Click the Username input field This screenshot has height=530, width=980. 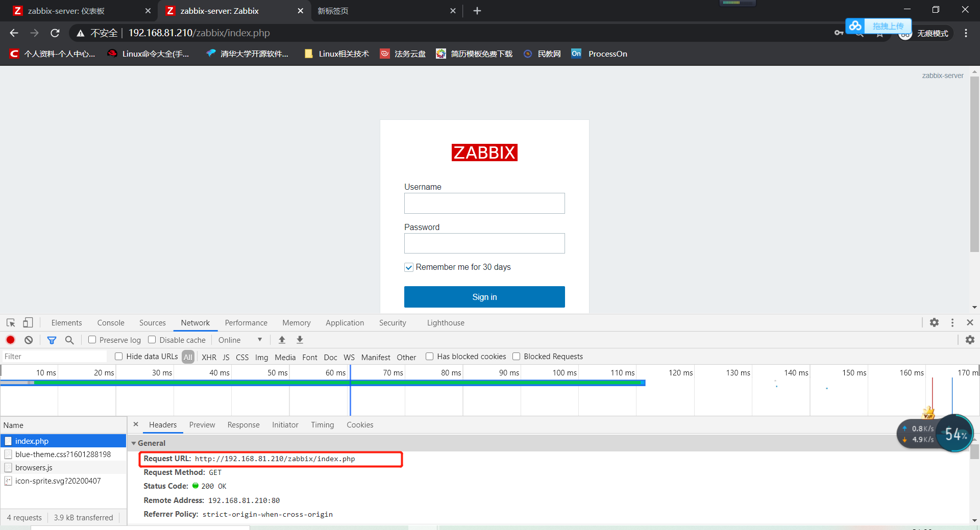(484, 203)
